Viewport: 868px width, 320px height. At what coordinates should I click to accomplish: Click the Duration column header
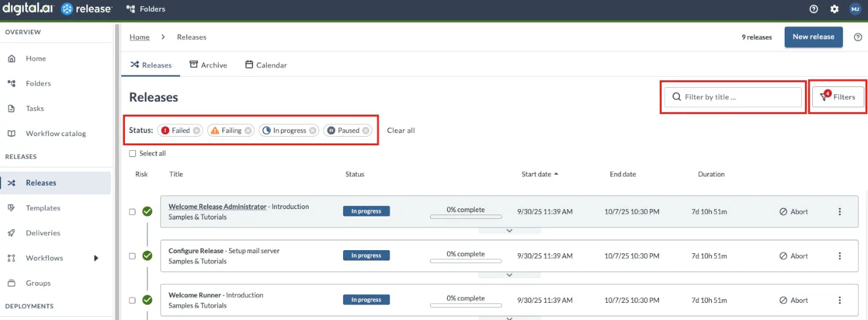[711, 174]
